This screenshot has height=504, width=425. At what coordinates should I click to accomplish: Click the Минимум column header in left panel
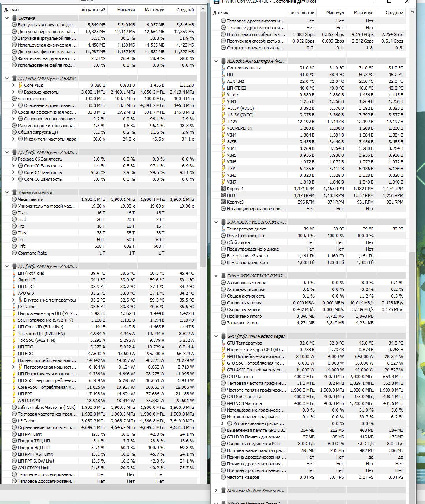tap(122, 10)
